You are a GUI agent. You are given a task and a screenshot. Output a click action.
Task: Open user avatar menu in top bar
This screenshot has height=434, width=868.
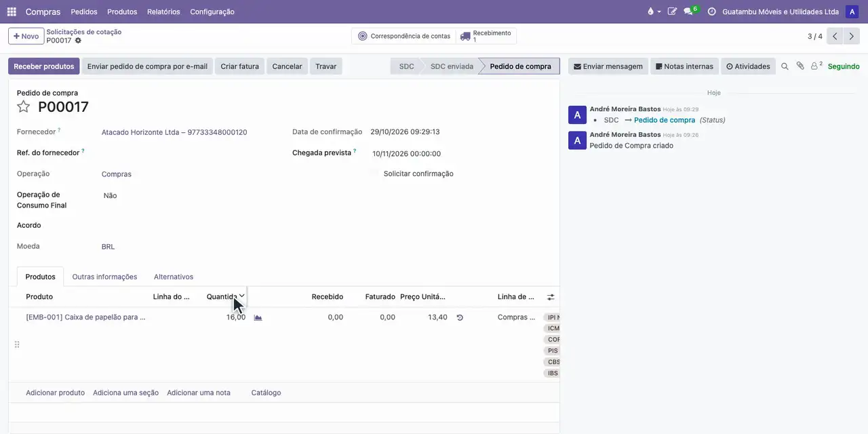click(x=852, y=12)
